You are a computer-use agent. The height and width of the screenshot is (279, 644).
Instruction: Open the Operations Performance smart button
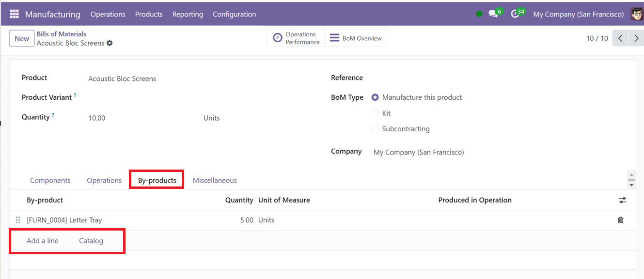coord(296,38)
